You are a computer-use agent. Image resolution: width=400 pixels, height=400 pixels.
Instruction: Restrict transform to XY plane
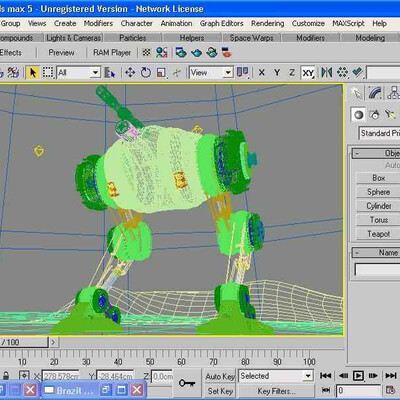308,72
